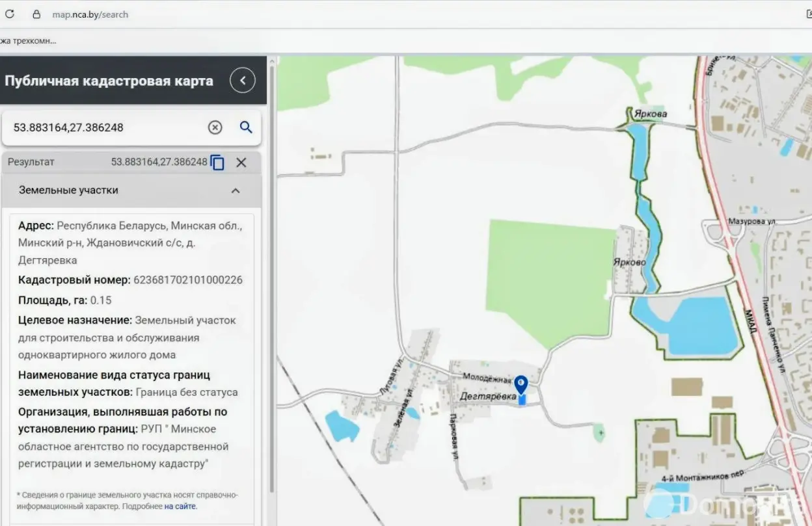Image resolution: width=812 pixels, height=526 pixels.
Task: Click the side panel vertical scrollbar
Action: point(272,280)
